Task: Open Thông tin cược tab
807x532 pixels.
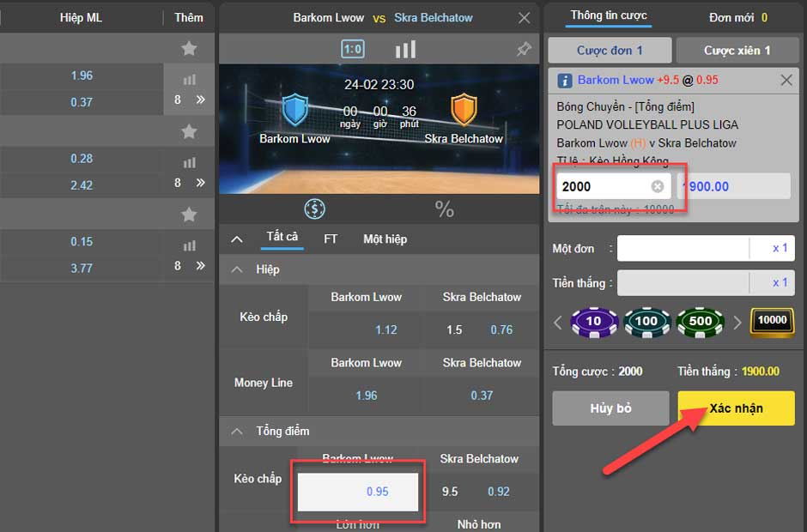Action: coord(609,15)
